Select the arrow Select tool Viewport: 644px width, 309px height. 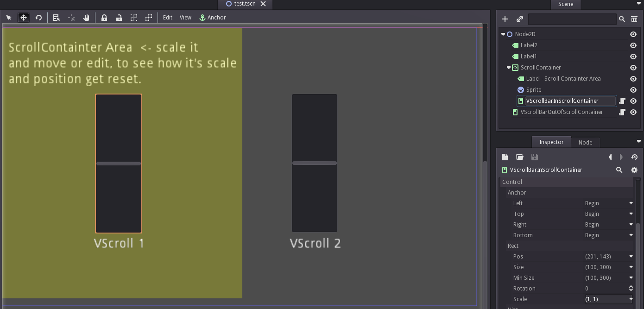tap(9, 18)
